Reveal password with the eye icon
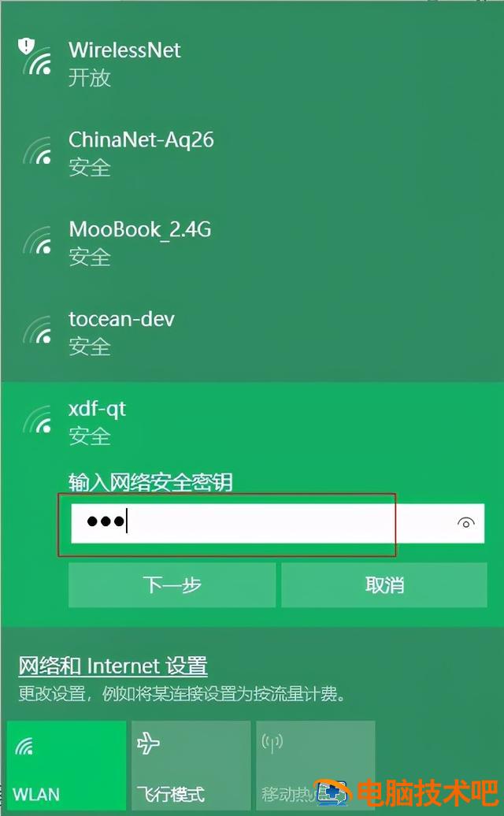Viewport: 504px width, 816px height. point(466,523)
